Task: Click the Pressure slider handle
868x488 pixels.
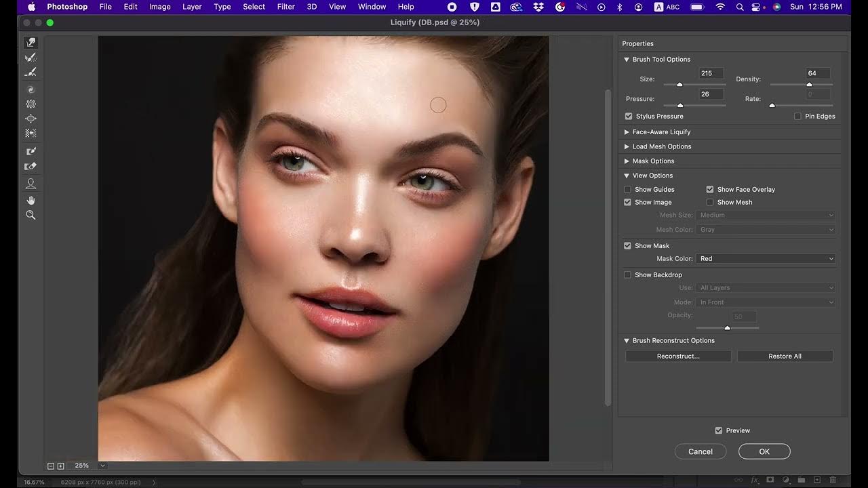Action: (x=680, y=106)
